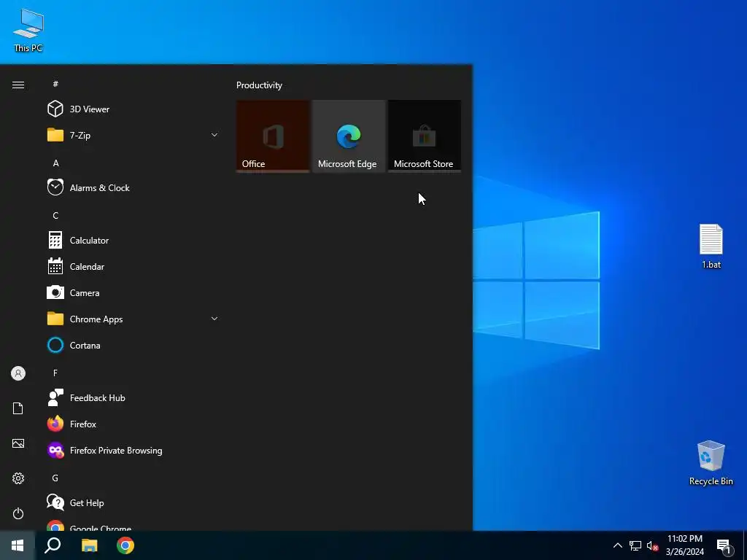
Task: Expand the Chrome Apps folder chevron
Action: coord(214,319)
